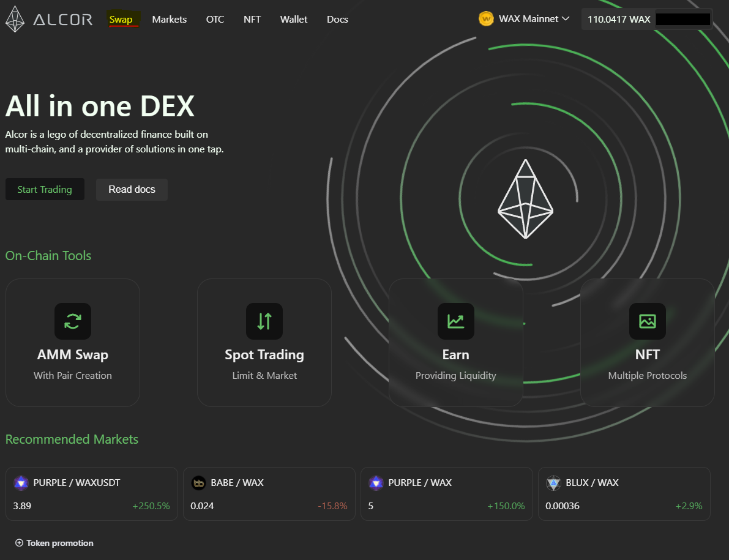Click the WAX Mainnet coin icon
729x560 pixels.
pos(486,19)
